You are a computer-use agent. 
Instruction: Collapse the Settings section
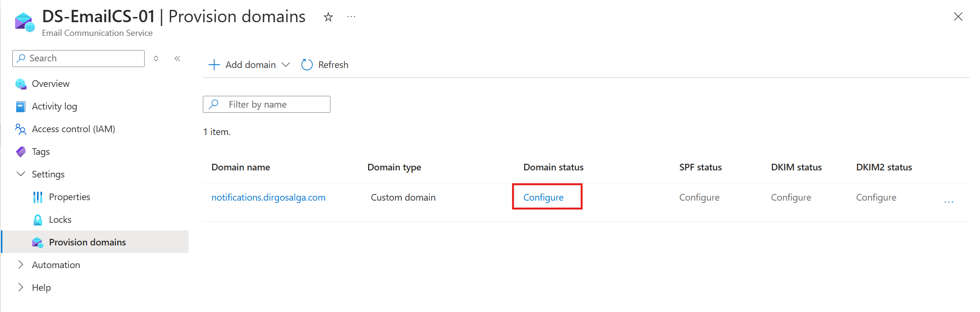(x=21, y=174)
